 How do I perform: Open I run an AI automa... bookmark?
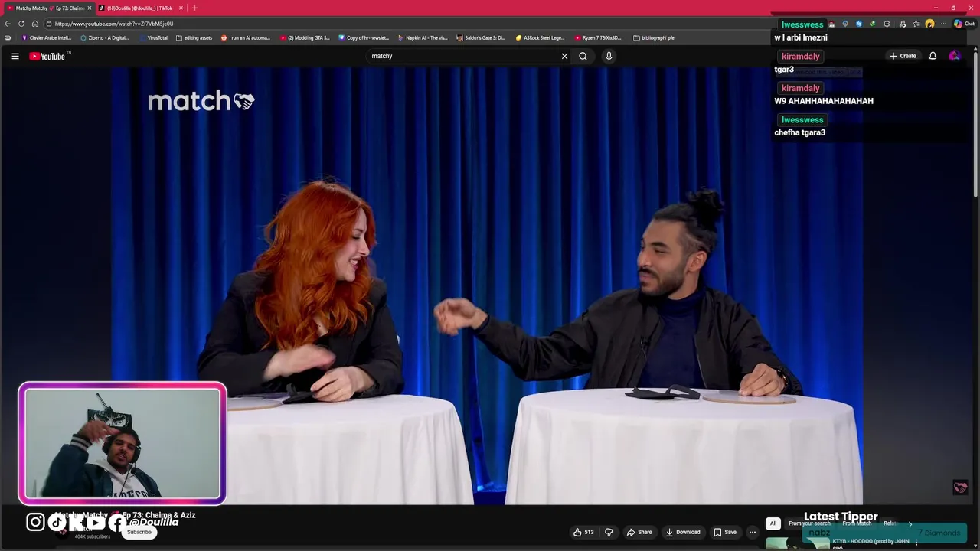pyautogui.click(x=246, y=37)
